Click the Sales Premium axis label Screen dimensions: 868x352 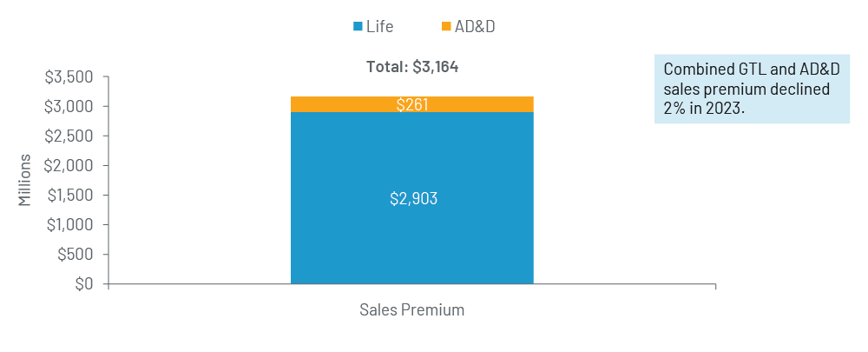coord(411,310)
